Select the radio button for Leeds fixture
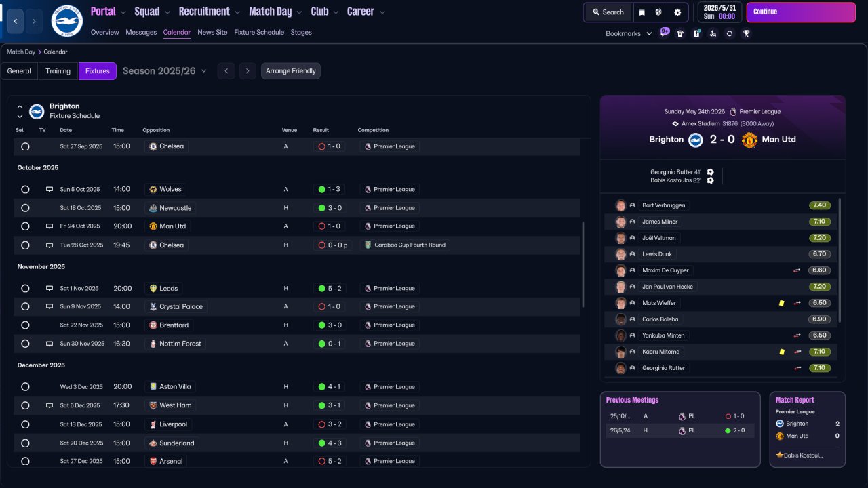The image size is (868, 488). tap(25, 289)
